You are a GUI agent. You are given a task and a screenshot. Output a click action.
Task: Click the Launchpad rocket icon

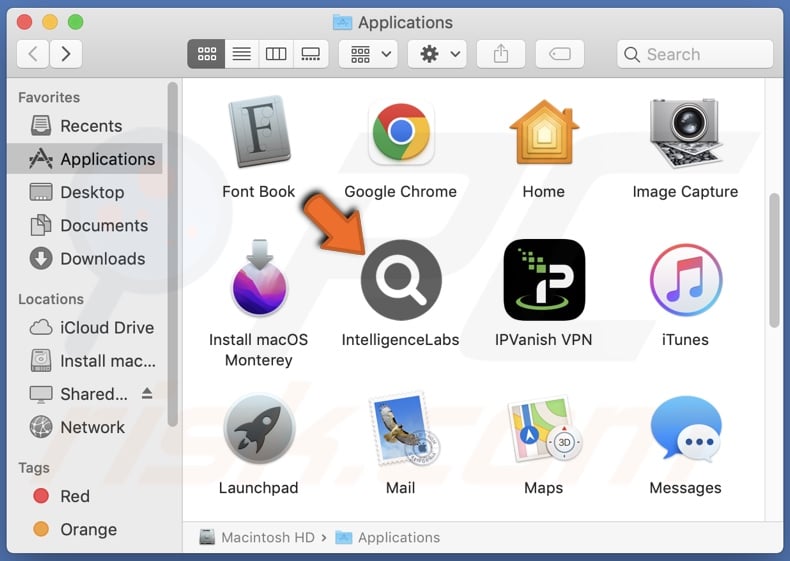(259, 428)
